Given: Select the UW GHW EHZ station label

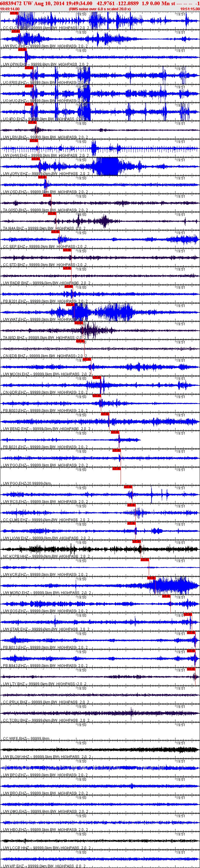Looking at the screenshot, I should point(46,156).
